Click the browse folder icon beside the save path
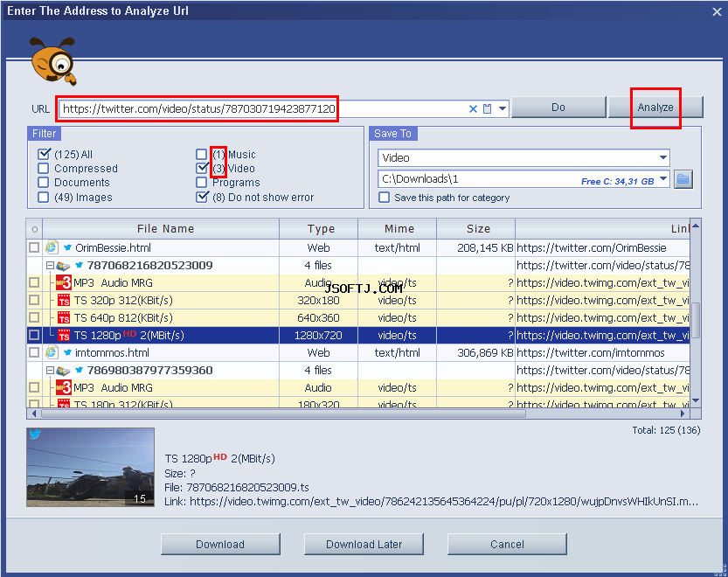Screen dimensions: 728x577 [683, 179]
